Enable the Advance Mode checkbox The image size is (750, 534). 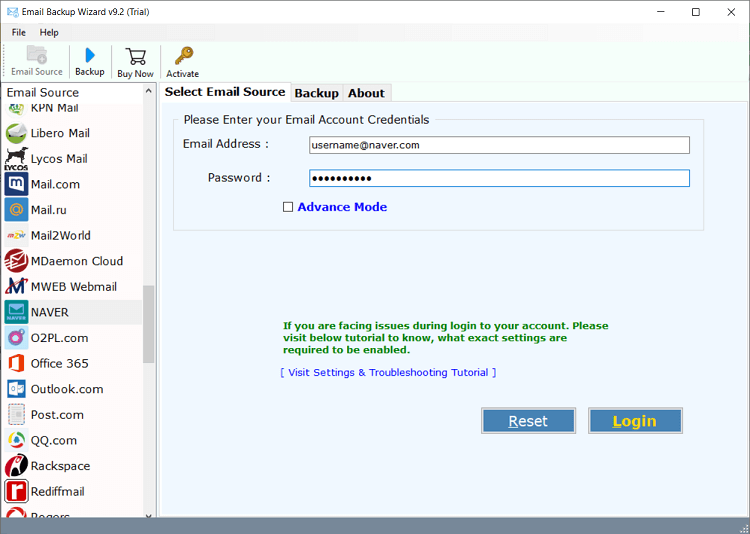[288, 207]
